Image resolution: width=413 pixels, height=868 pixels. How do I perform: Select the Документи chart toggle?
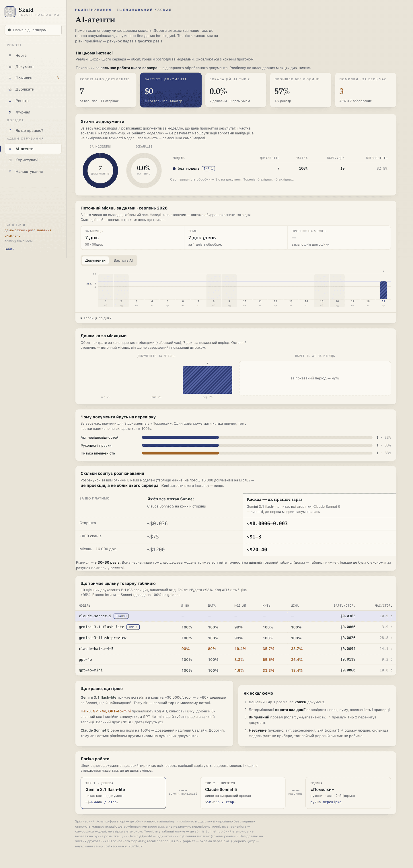click(x=95, y=260)
